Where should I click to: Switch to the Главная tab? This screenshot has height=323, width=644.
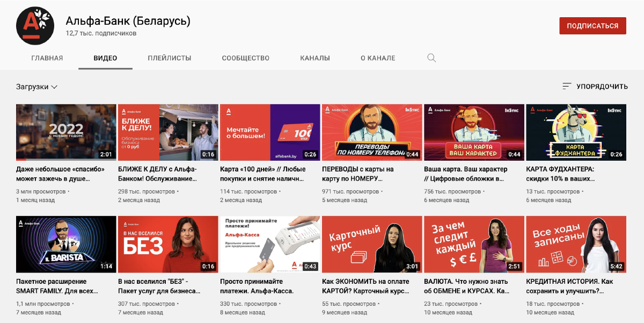click(47, 58)
